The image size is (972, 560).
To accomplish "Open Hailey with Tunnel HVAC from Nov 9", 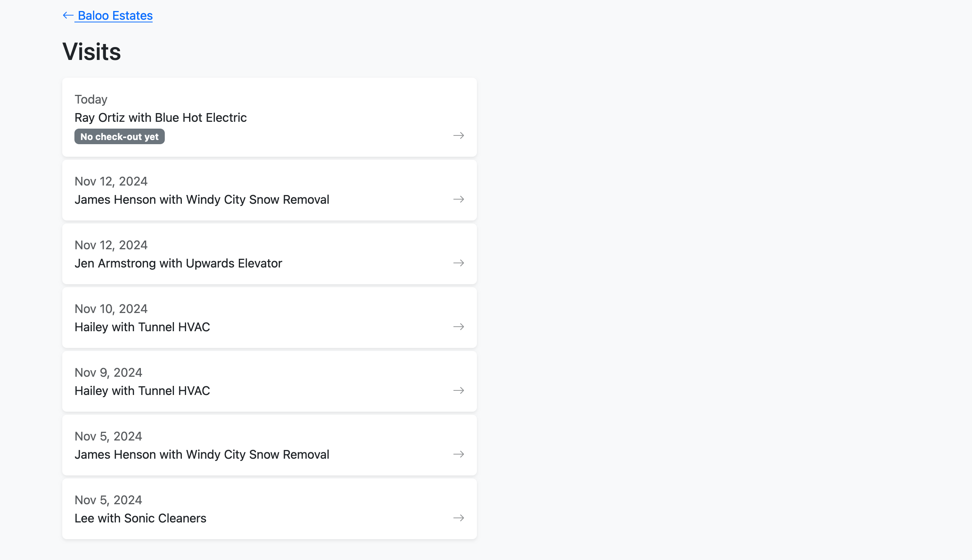I will click(x=142, y=391).
